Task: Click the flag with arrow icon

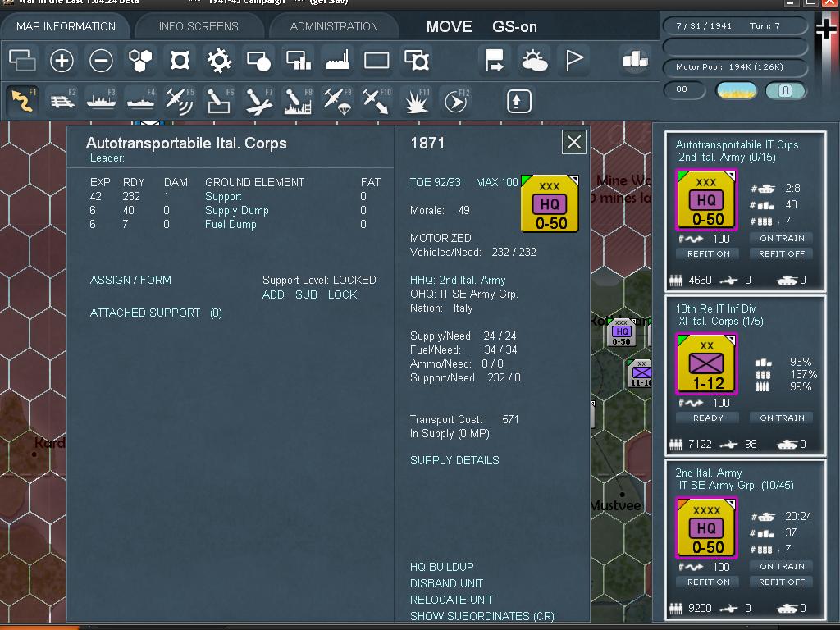Action: [x=495, y=60]
